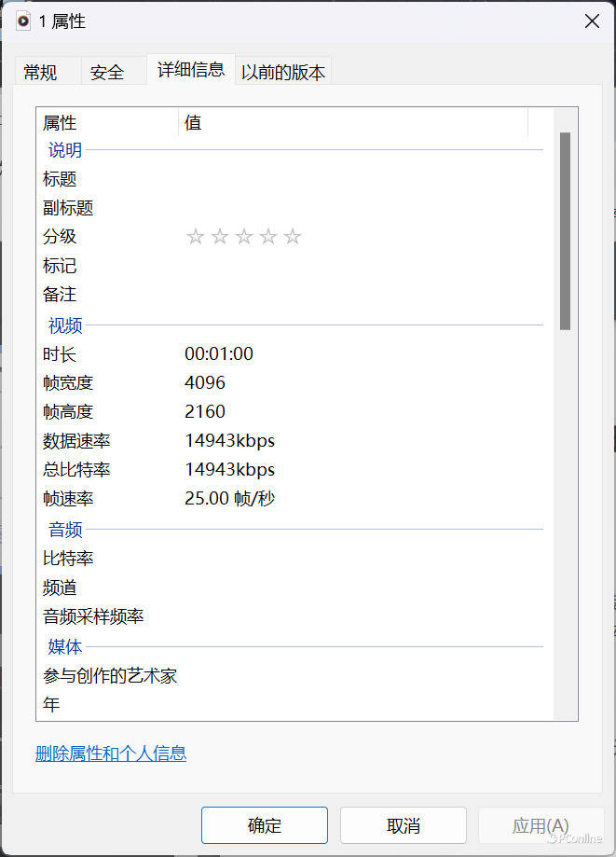Close the 1 属性 dialog
616x857 pixels.
[x=592, y=21]
